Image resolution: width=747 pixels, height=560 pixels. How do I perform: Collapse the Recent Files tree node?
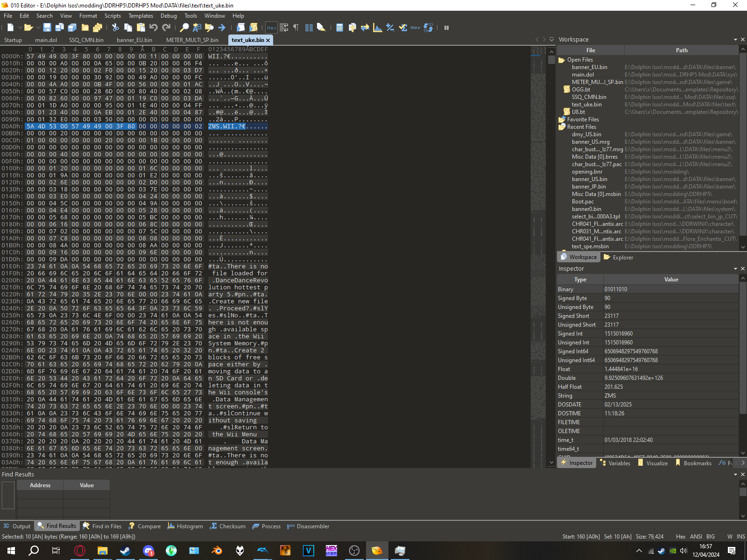[x=562, y=127]
